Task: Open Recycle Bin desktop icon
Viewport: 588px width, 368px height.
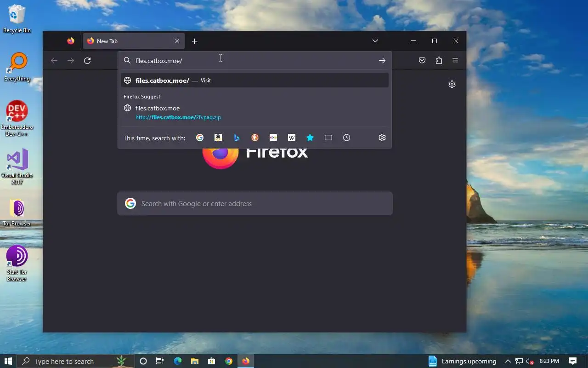Action: tap(17, 19)
